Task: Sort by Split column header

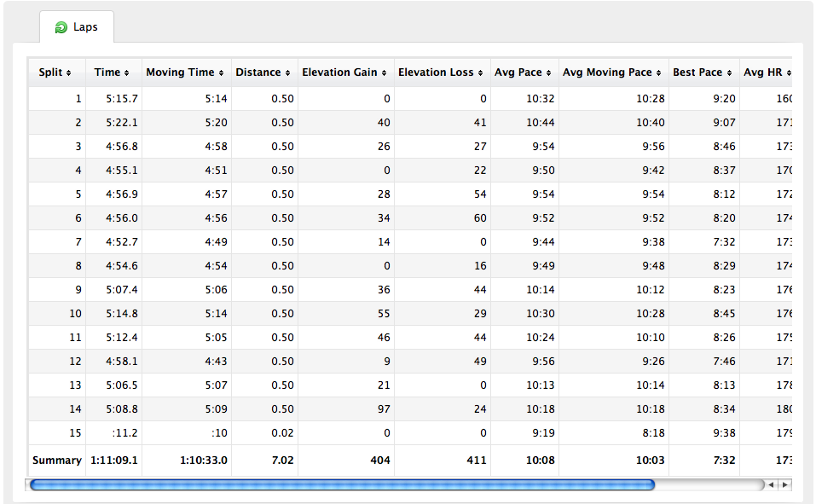Action: coord(57,72)
